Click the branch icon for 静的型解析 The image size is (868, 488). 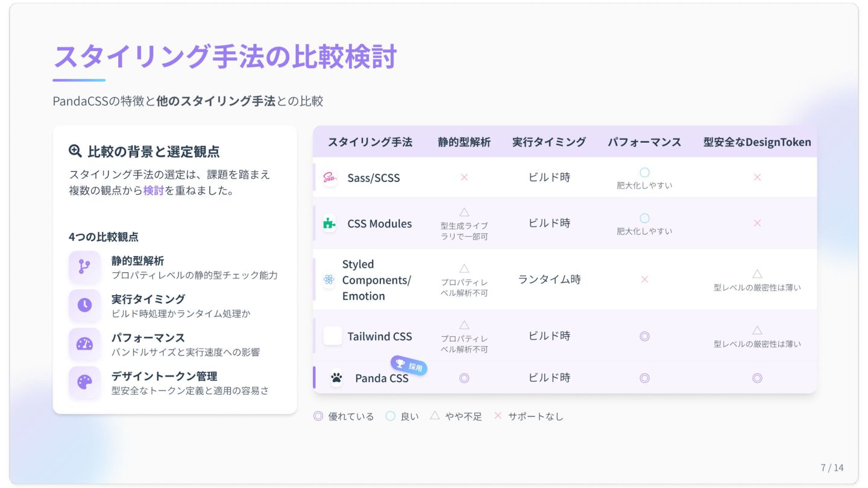(84, 267)
